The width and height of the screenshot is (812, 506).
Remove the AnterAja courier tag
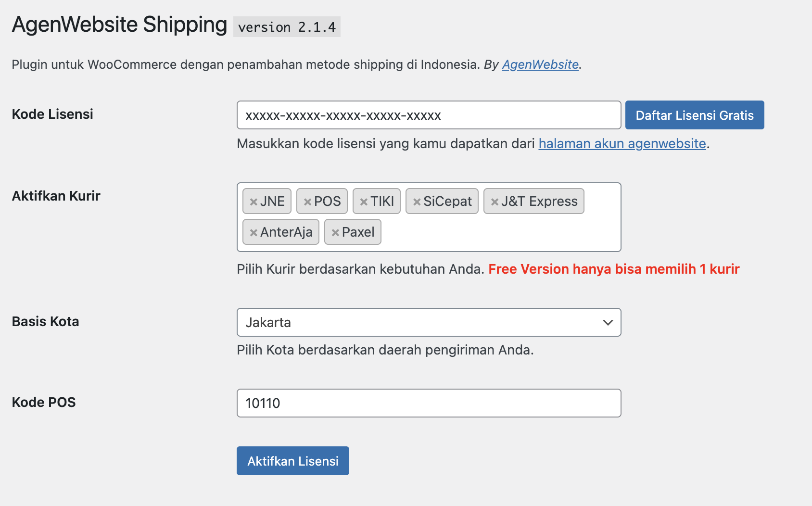(x=254, y=233)
